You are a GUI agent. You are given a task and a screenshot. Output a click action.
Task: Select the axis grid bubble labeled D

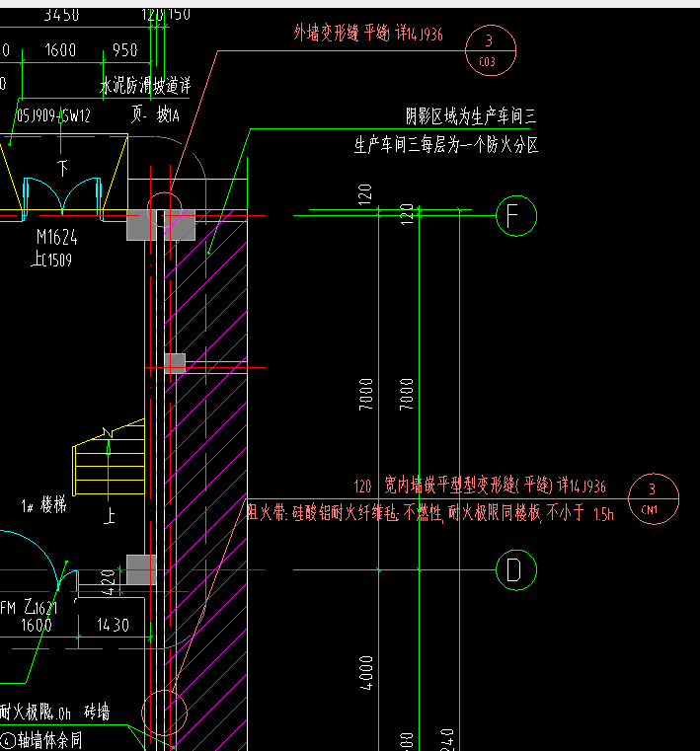tap(516, 570)
